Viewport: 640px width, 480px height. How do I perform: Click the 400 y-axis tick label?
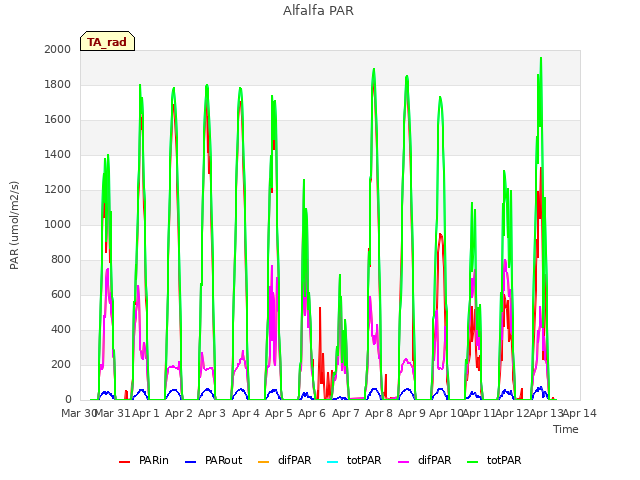coord(61,329)
